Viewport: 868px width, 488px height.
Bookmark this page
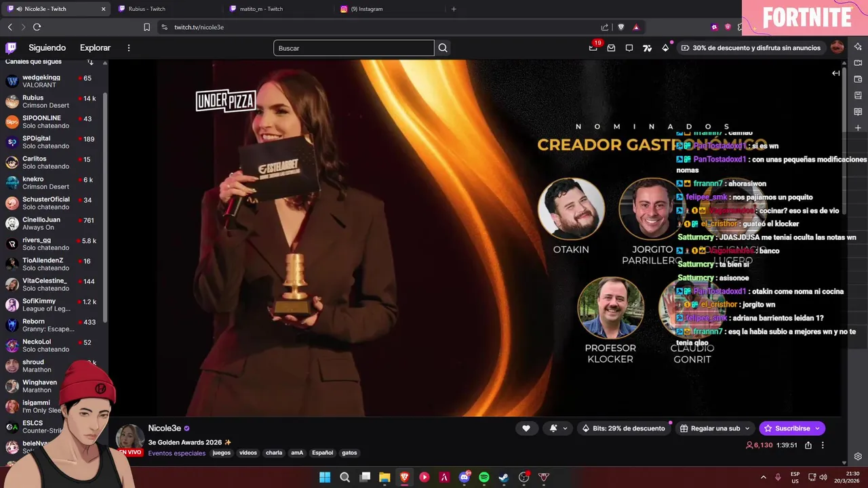[146, 27]
